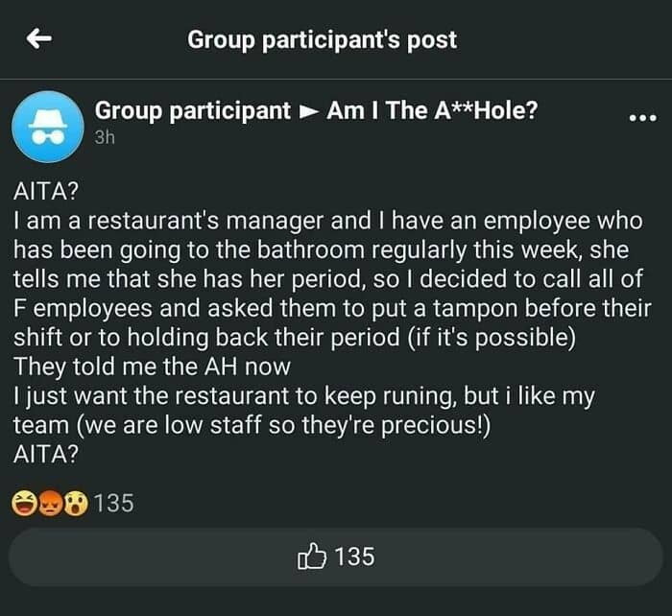The image size is (672, 616).
Task: Click the opening AITA? line of post
Action: click(46, 191)
